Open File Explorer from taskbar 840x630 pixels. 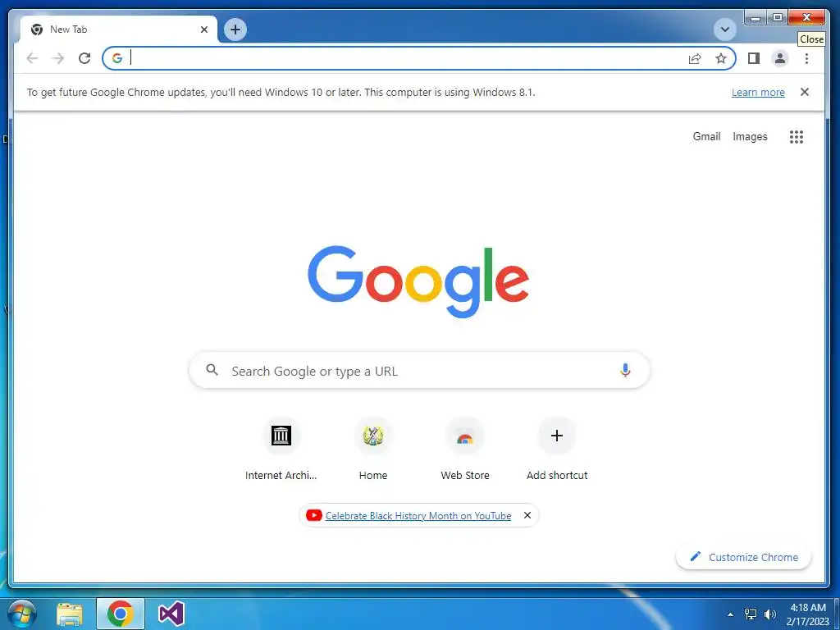[x=70, y=614]
